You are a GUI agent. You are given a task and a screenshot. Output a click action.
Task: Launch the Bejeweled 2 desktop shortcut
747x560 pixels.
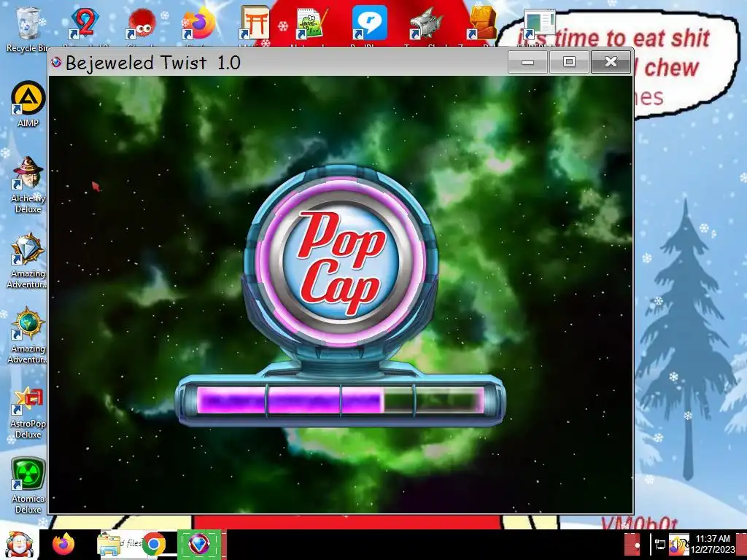85,24
